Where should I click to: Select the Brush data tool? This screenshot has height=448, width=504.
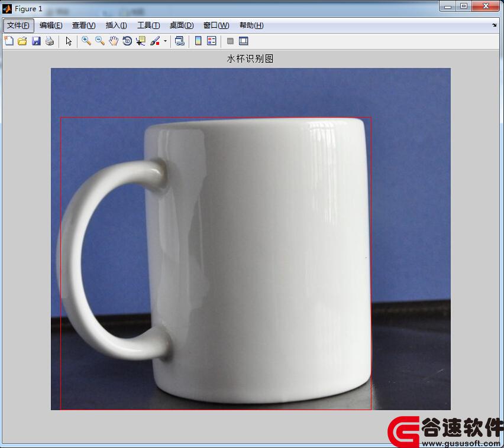[x=155, y=41]
